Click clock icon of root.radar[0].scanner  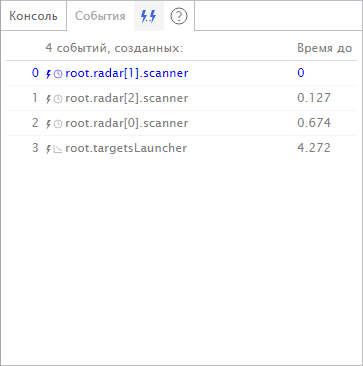click(x=58, y=124)
